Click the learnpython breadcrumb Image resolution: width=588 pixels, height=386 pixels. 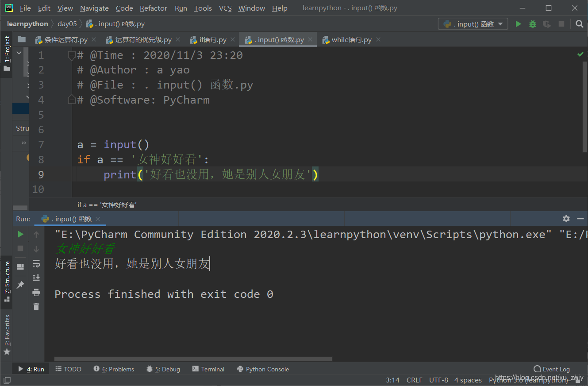pos(27,24)
